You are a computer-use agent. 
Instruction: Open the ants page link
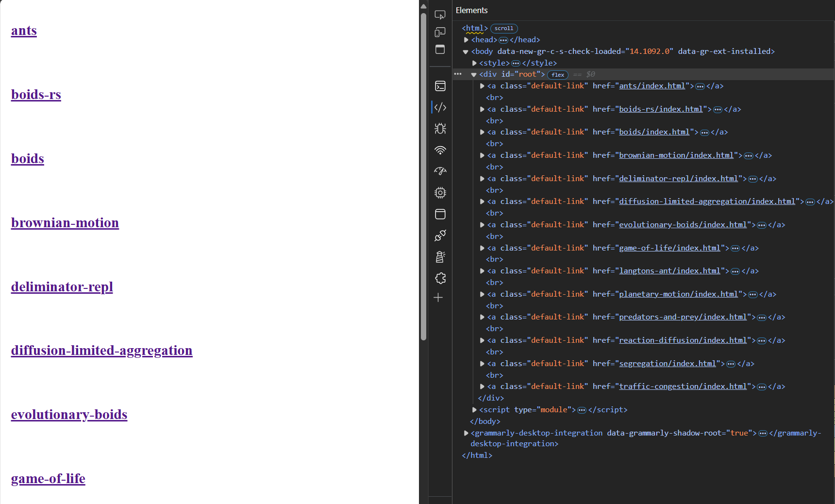(24, 31)
